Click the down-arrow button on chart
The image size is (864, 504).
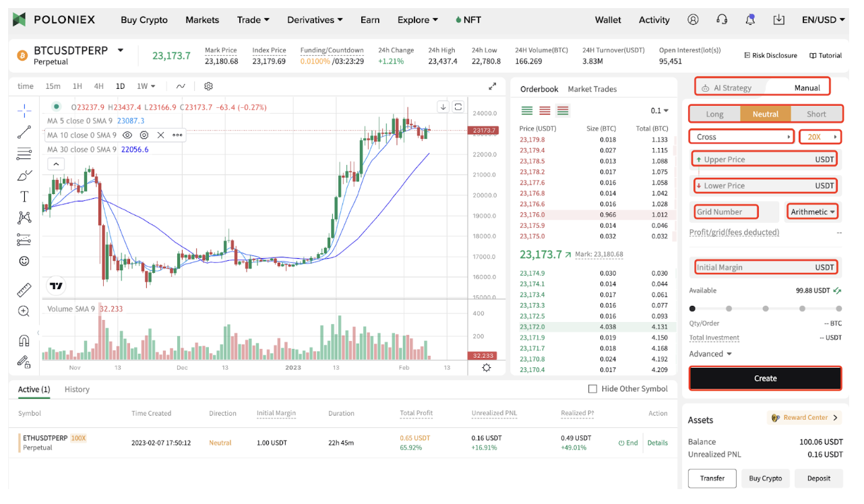(x=443, y=106)
